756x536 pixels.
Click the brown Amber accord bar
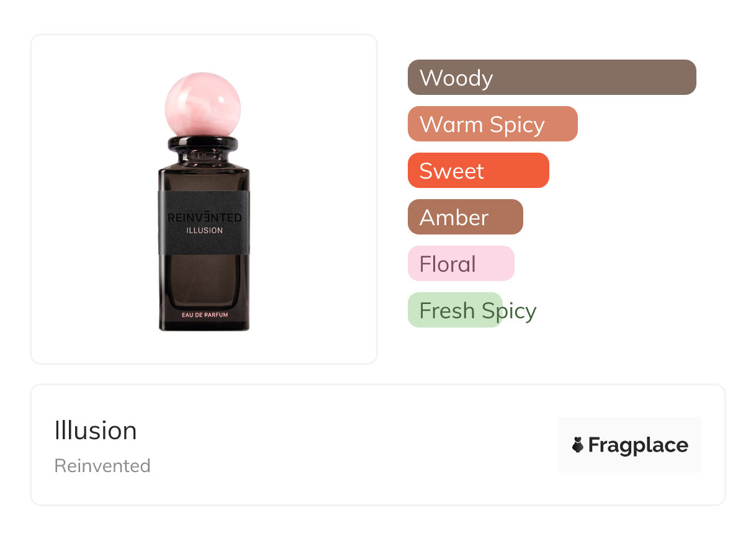tap(465, 217)
